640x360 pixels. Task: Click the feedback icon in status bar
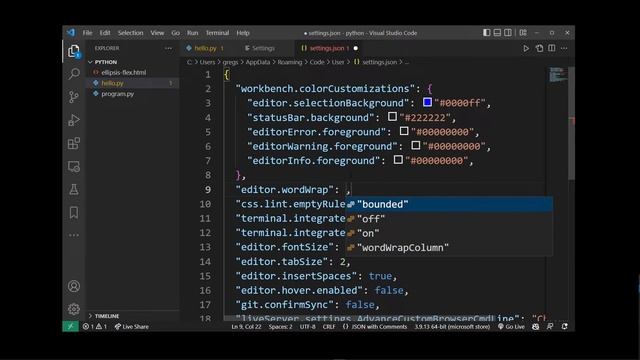[x=550, y=327]
